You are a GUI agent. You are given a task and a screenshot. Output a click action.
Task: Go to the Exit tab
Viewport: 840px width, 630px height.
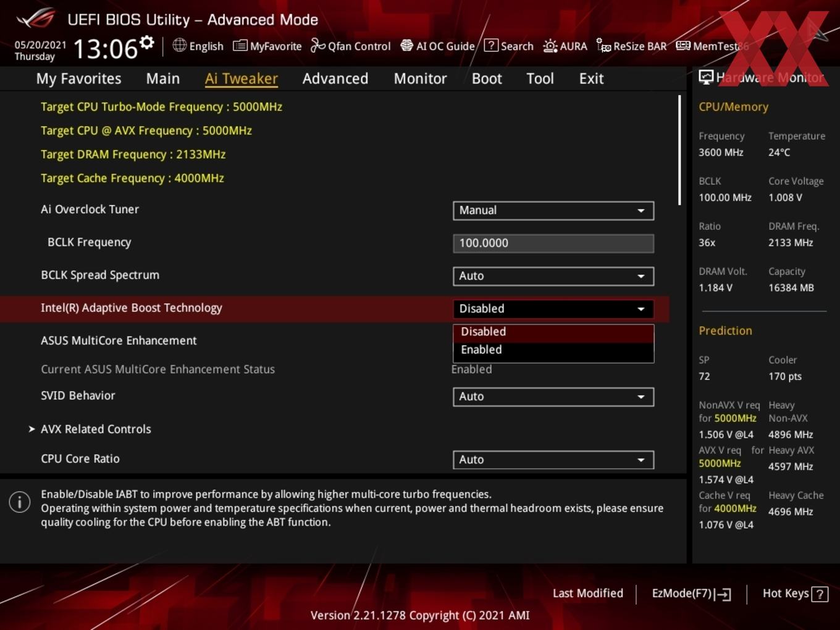coord(591,78)
